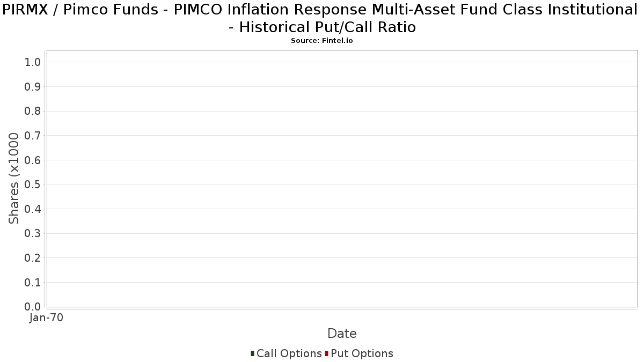
Task: Click the 0.8 y-axis tick label
Action: pos(33,111)
